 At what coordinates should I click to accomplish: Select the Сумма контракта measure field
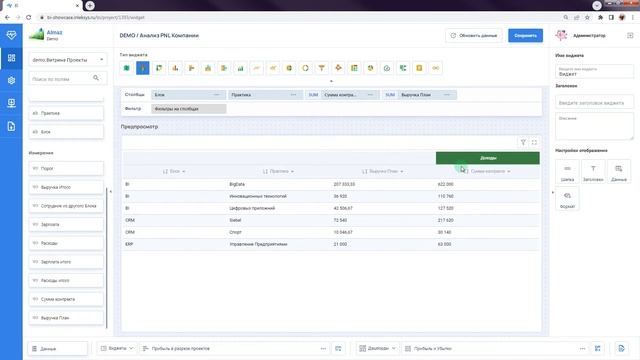pyautogui.click(x=66, y=299)
